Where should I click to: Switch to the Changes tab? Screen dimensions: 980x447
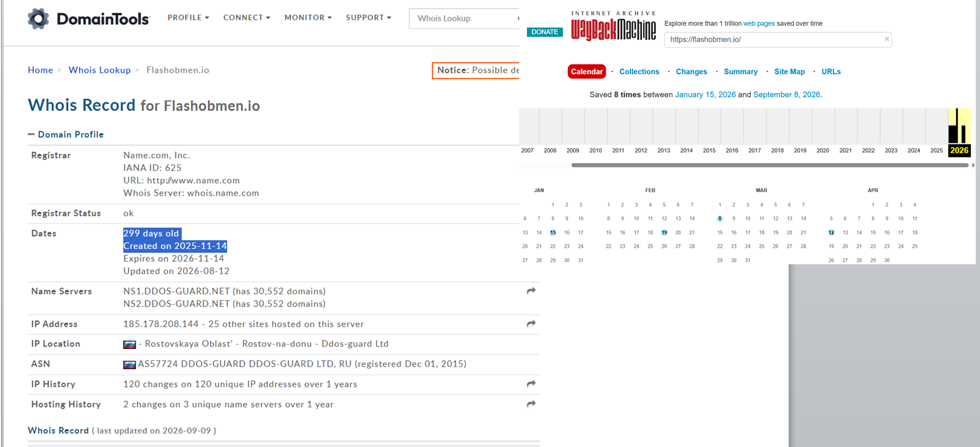pyautogui.click(x=692, y=72)
